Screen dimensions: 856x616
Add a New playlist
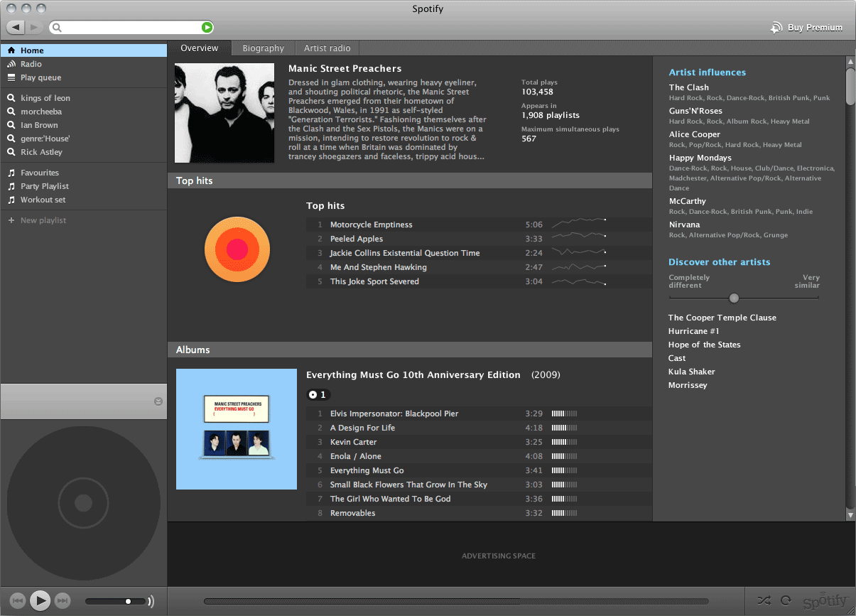[x=43, y=220]
